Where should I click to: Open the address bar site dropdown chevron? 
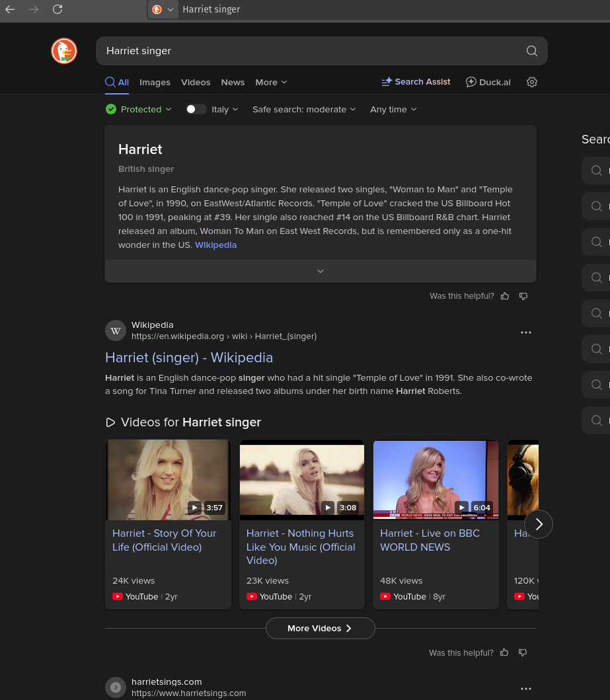[170, 9]
